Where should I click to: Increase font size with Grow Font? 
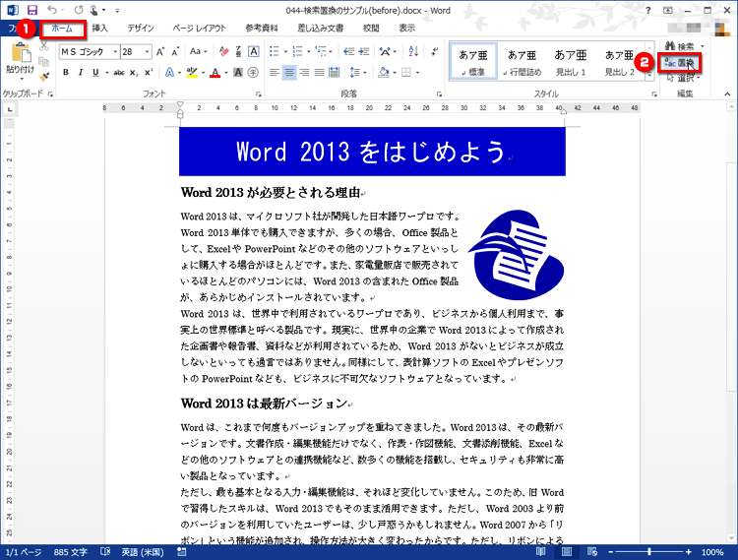[x=160, y=51]
